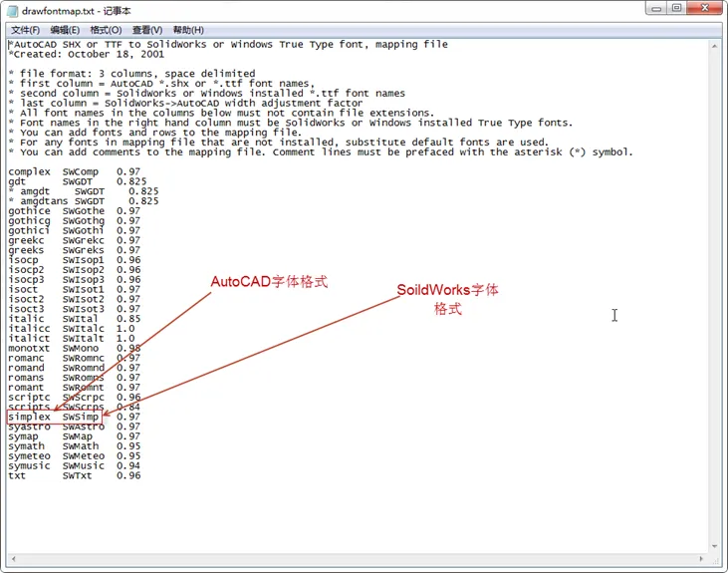Click 'gothici' font name
Viewport: 728px width, 573px height.
[x=29, y=230]
